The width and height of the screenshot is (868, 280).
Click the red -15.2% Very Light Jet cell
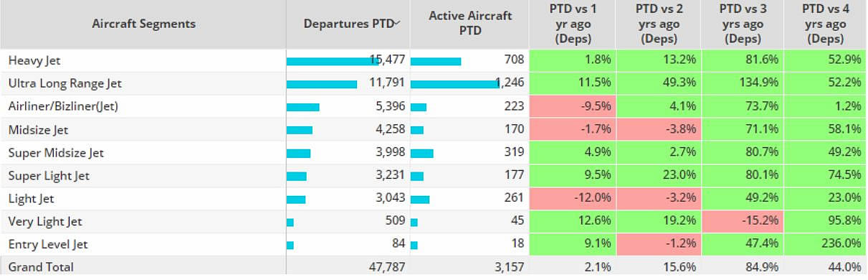click(742, 221)
